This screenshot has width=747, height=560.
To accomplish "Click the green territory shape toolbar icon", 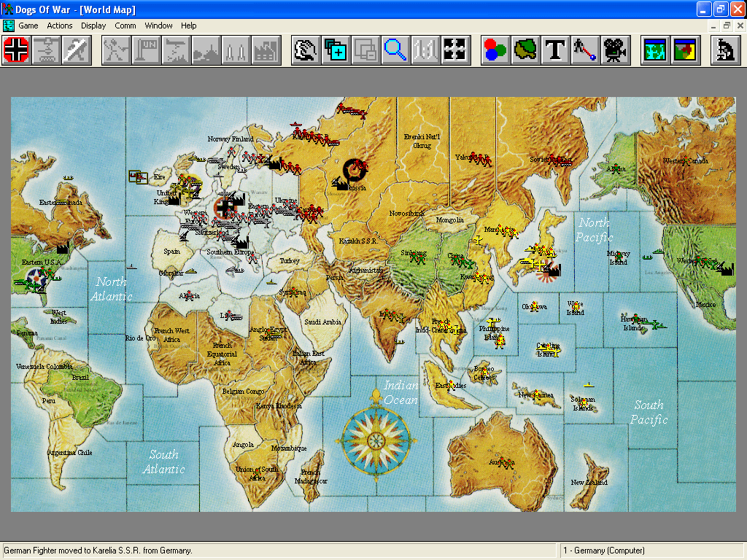I will tap(525, 50).
